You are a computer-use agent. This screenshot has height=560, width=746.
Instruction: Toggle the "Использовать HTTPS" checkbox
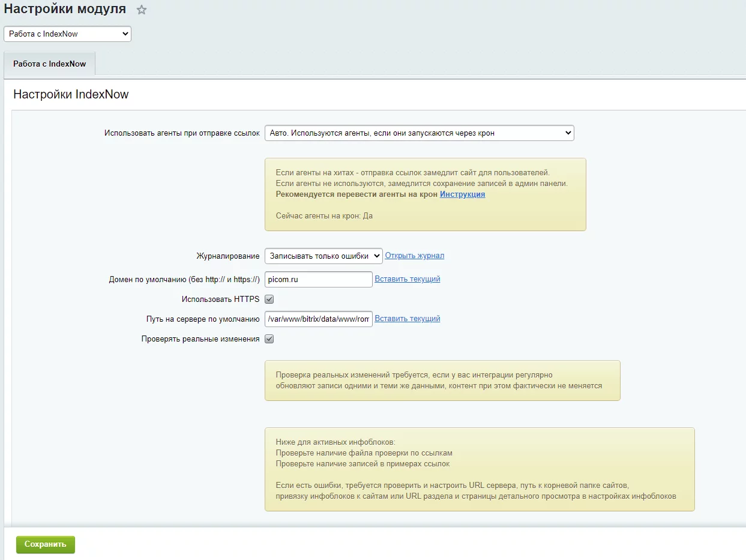click(x=269, y=299)
